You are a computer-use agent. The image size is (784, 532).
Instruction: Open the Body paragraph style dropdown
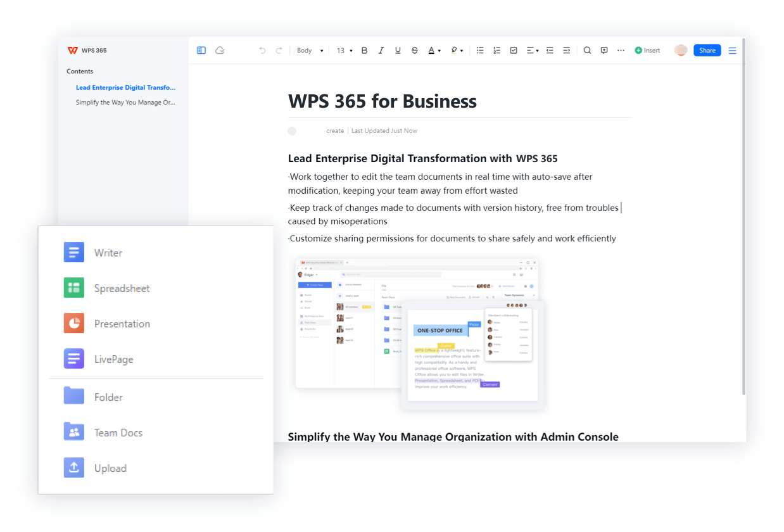(x=309, y=50)
